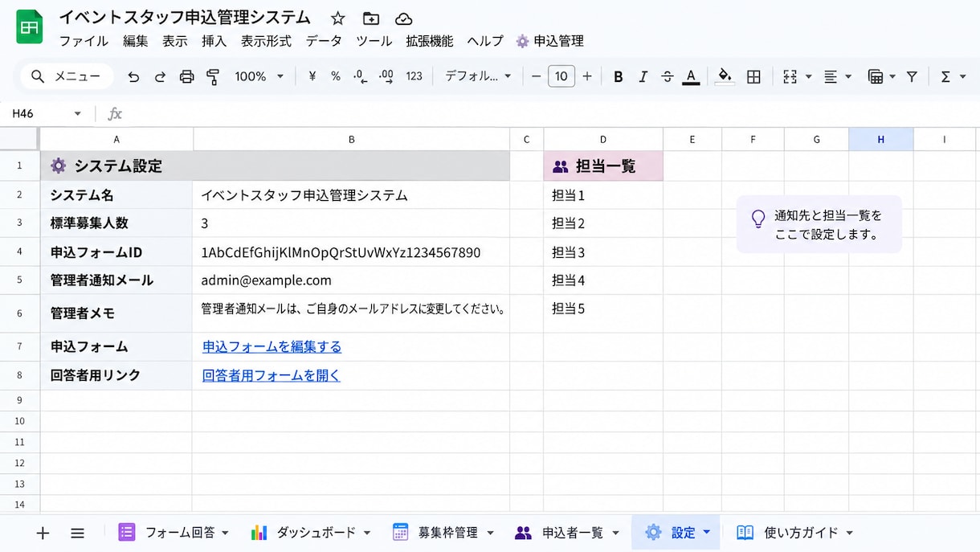Format as percent
This screenshot has width=980, height=552.
click(x=336, y=76)
